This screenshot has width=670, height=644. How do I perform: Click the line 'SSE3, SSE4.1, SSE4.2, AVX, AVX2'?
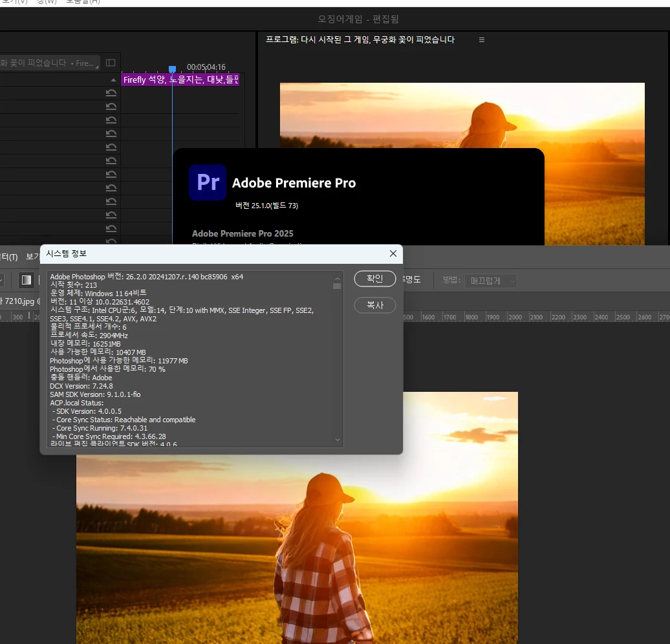[x=103, y=319]
